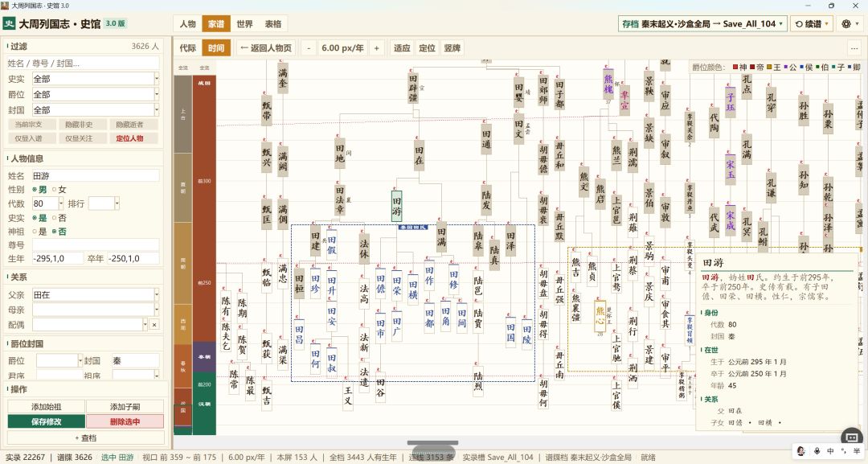Click the avatar icon in the system tray
Screen dimensions: 868x464
click(x=800, y=451)
